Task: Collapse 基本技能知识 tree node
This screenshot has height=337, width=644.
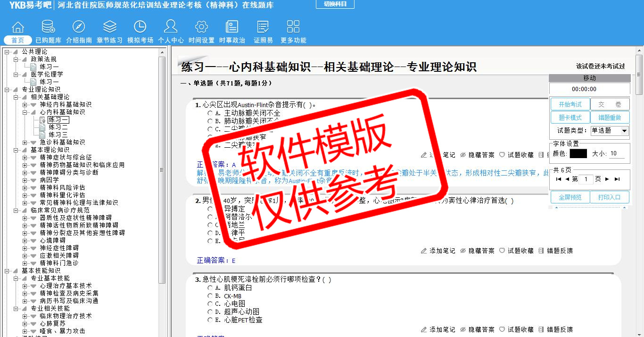Action: click(7, 270)
